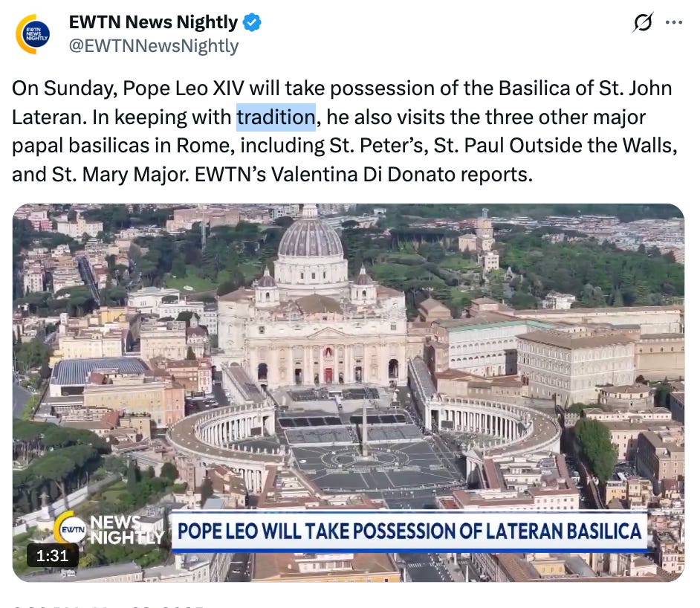
Task: Click the Pope Leo Lateran Basilica headline banner
Action: click(409, 531)
